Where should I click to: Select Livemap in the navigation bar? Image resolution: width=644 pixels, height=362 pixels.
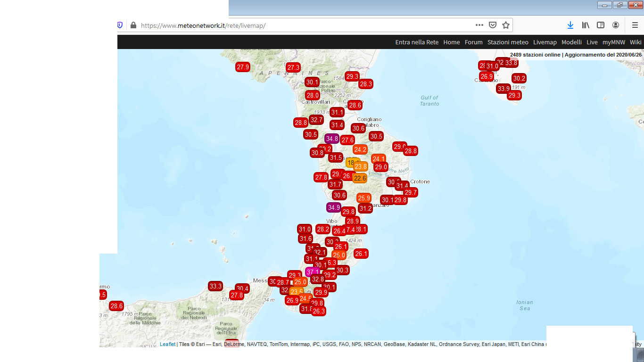click(545, 42)
